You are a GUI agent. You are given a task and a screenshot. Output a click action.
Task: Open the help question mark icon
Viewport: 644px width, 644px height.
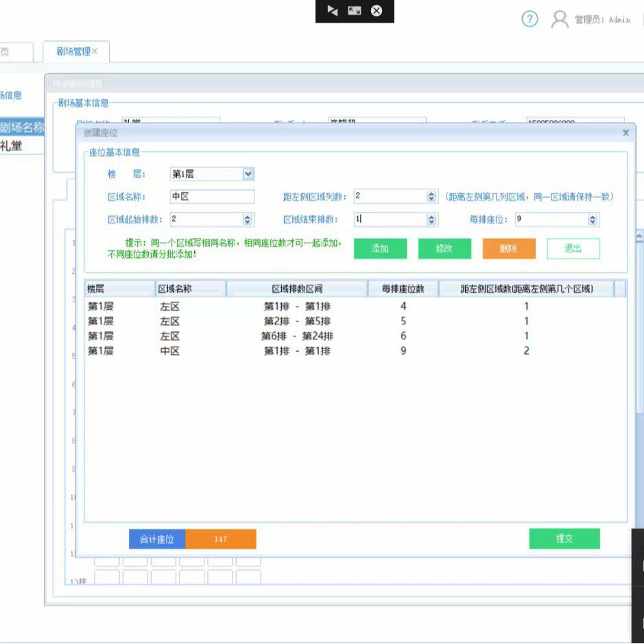coord(529,19)
